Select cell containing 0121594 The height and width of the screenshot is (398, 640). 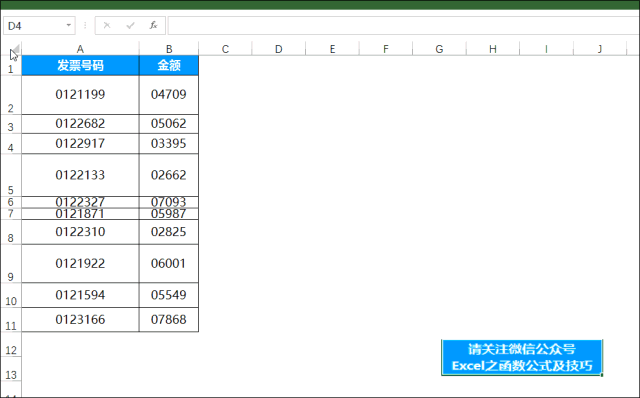[80, 295]
